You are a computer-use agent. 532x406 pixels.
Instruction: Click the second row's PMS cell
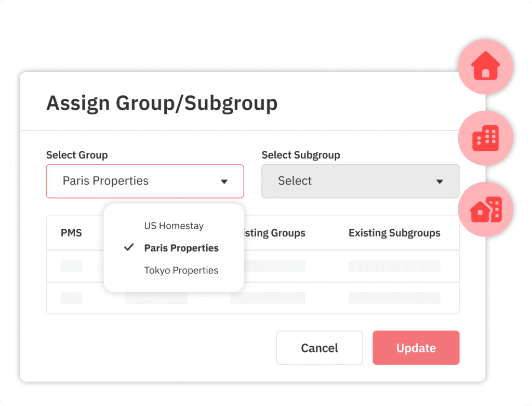(71, 298)
